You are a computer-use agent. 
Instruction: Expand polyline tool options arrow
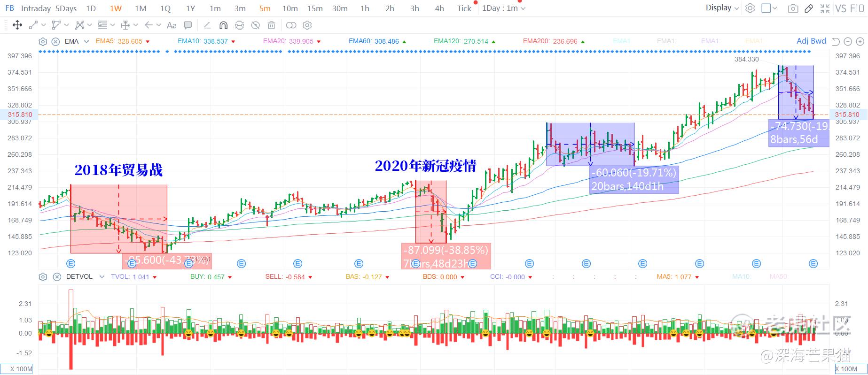pos(67,25)
